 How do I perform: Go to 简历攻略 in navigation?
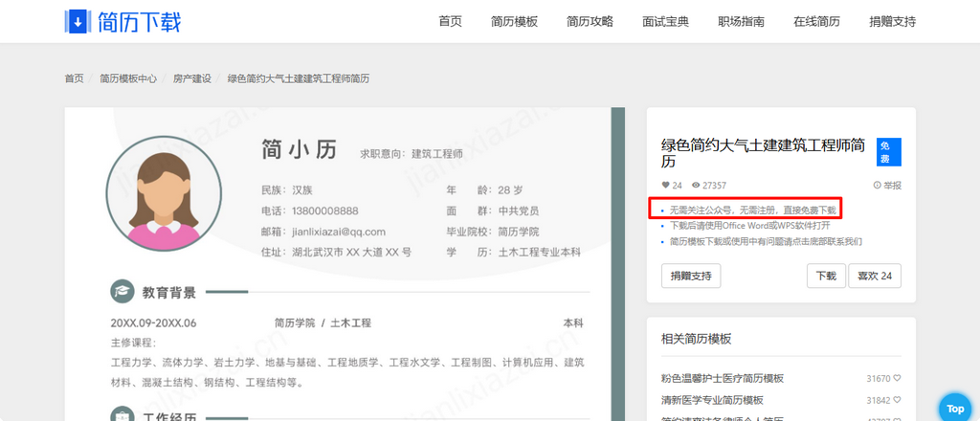click(590, 22)
